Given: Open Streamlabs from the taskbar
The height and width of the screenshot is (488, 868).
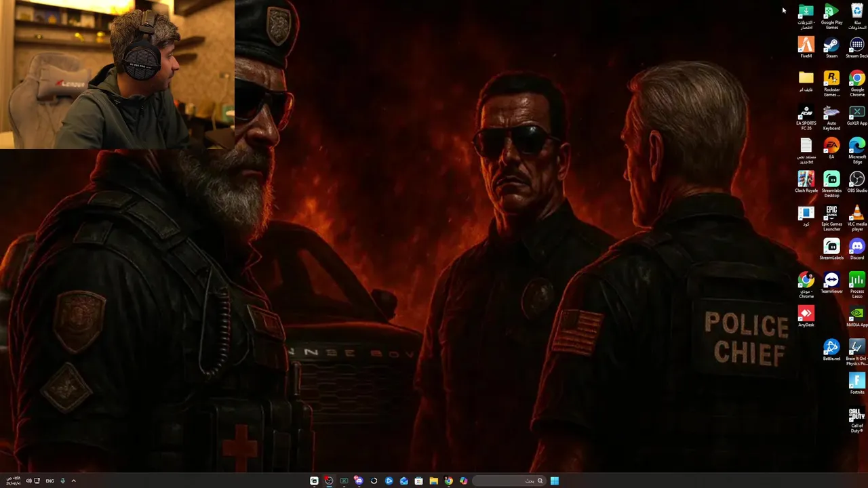Looking at the screenshot, I should tap(314, 481).
